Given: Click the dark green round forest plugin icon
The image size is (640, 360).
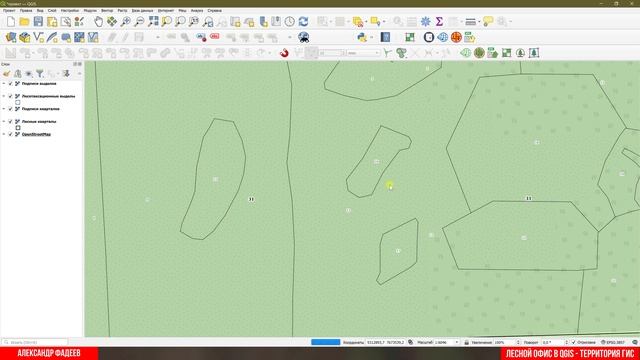Looking at the screenshot, I should tap(479, 53).
